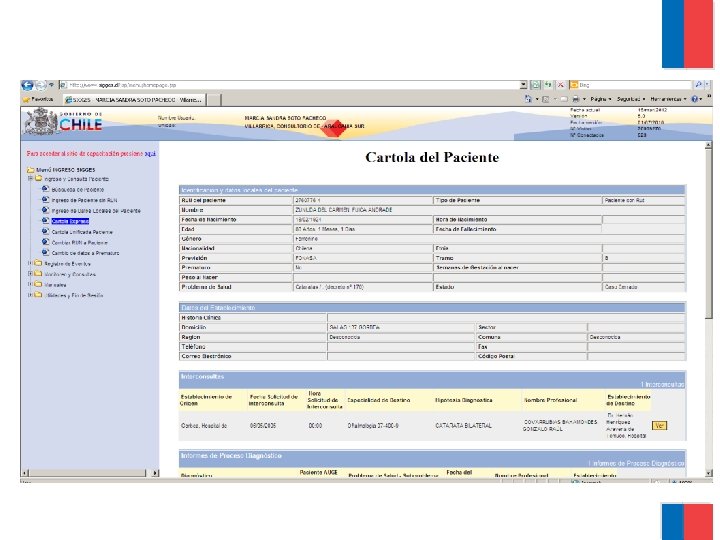Click the FONASA previsión value cell

click(363, 258)
